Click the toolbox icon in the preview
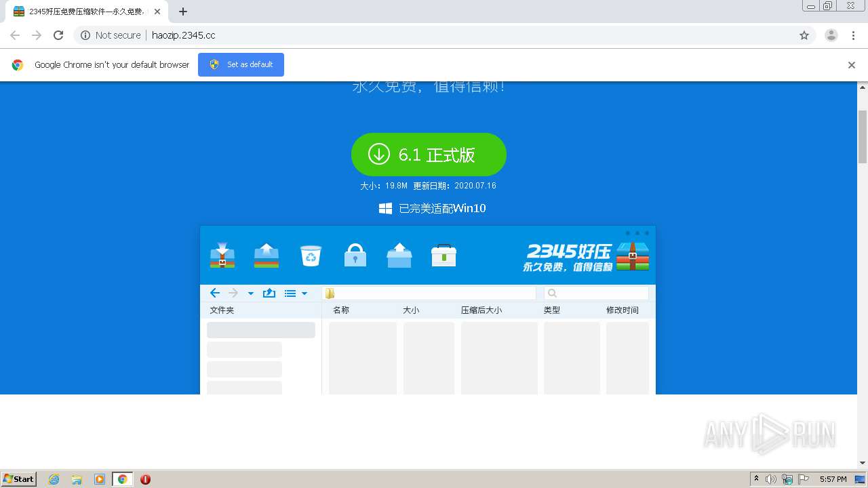The height and width of the screenshot is (488, 868). [x=443, y=255]
